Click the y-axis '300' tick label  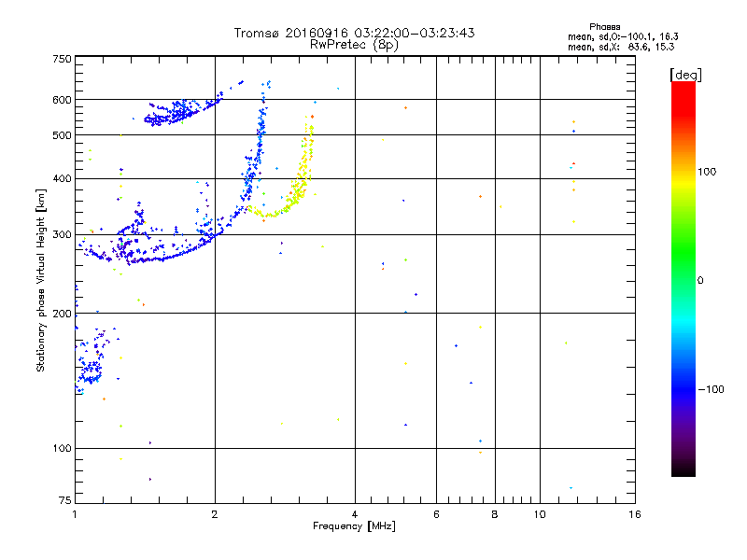62,235
